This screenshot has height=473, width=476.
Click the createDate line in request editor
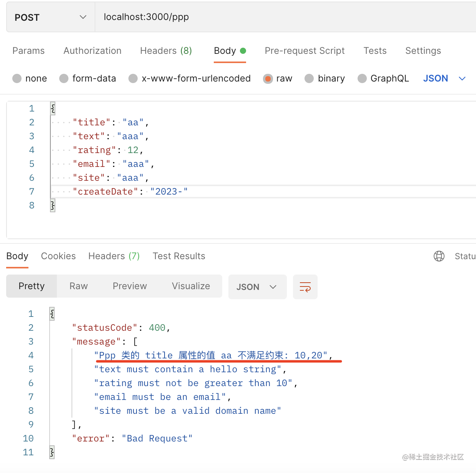pyautogui.click(x=131, y=192)
